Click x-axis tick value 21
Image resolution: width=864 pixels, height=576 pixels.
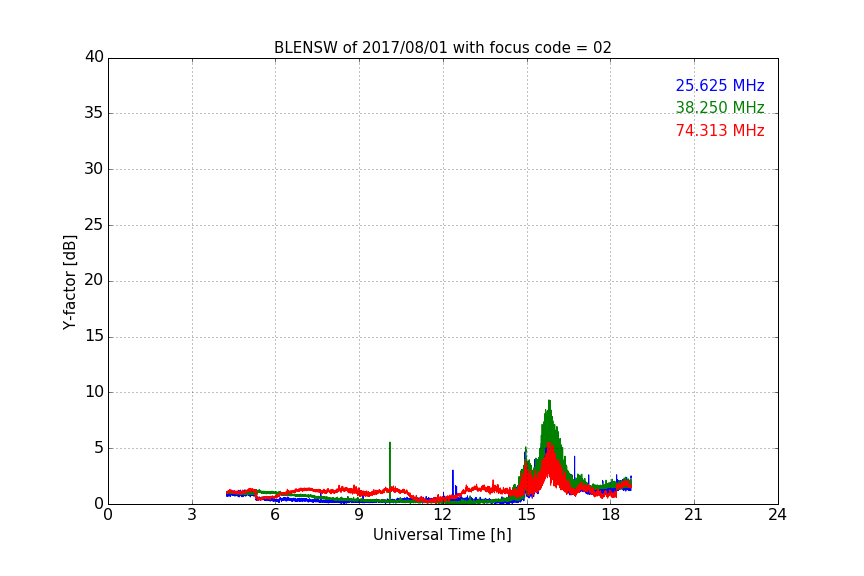694,515
